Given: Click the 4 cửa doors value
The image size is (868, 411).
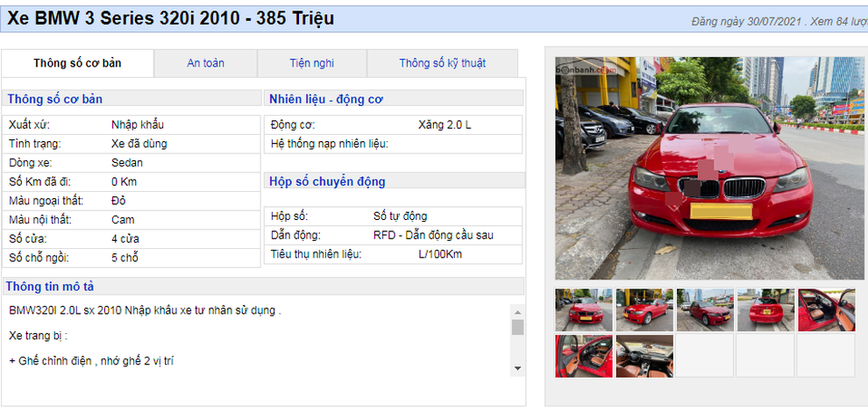Looking at the screenshot, I should click(x=125, y=239).
